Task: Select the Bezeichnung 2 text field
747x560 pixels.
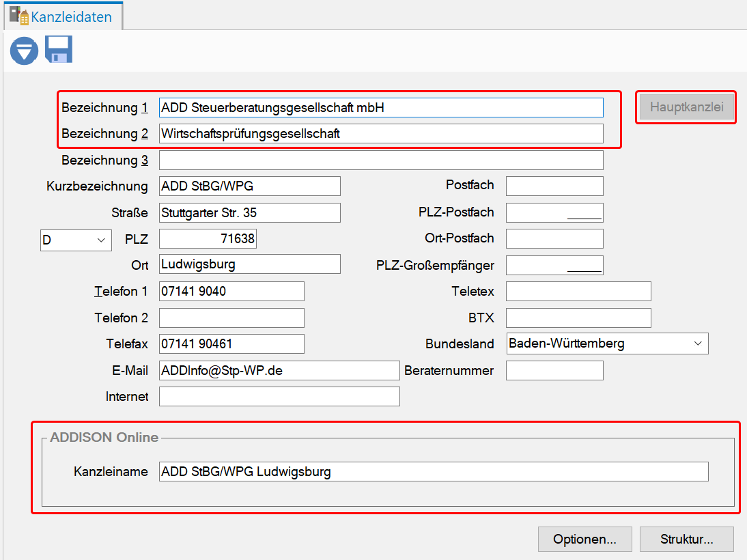Action: coord(381,133)
